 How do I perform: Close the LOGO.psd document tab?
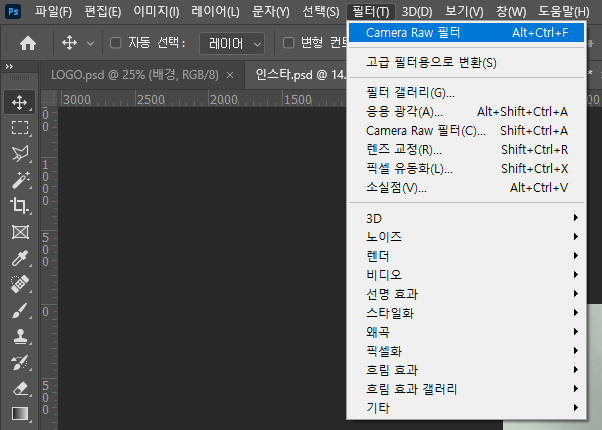tap(230, 75)
